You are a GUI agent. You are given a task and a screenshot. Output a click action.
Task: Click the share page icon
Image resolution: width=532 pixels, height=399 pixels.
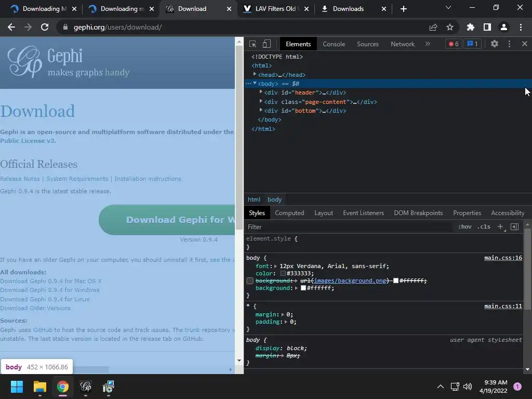(433, 27)
